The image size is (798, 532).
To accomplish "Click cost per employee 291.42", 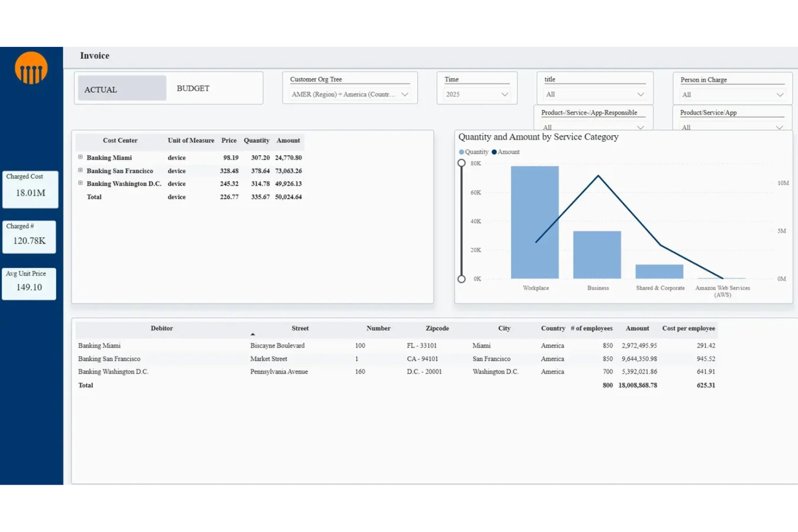I will [706, 346].
